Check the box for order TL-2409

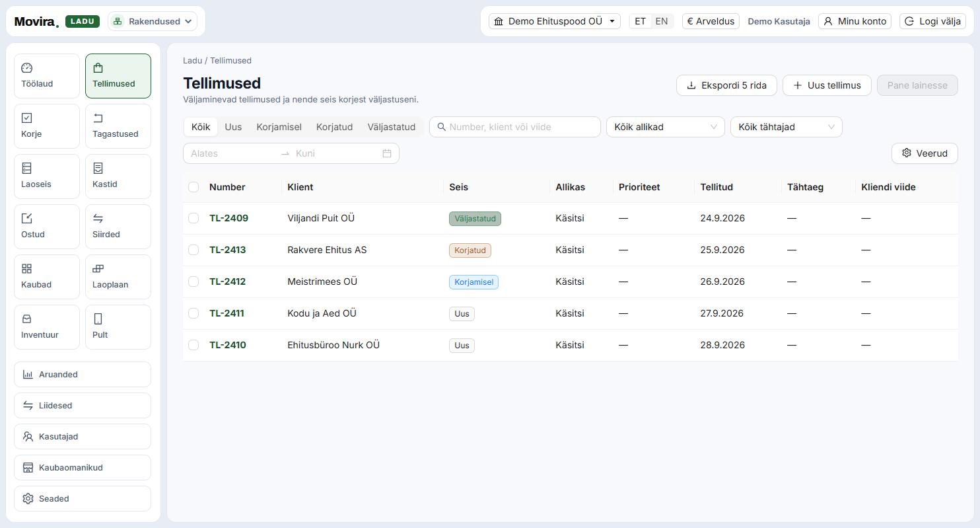point(193,218)
